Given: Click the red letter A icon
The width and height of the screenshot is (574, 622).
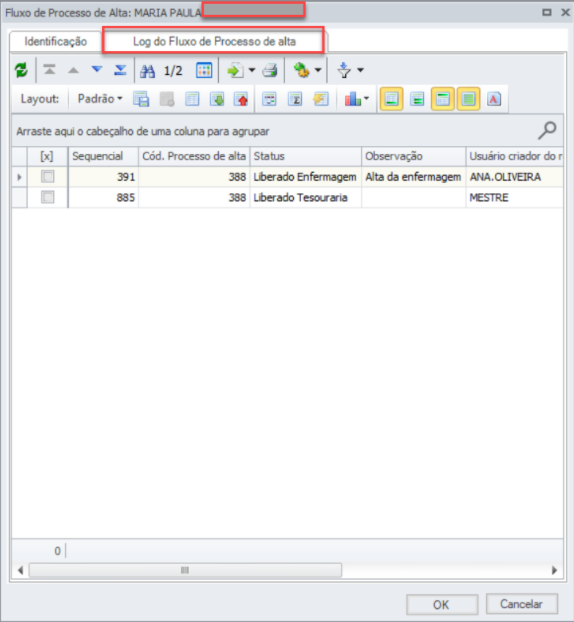Looking at the screenshot, I should tap(494, 99).
